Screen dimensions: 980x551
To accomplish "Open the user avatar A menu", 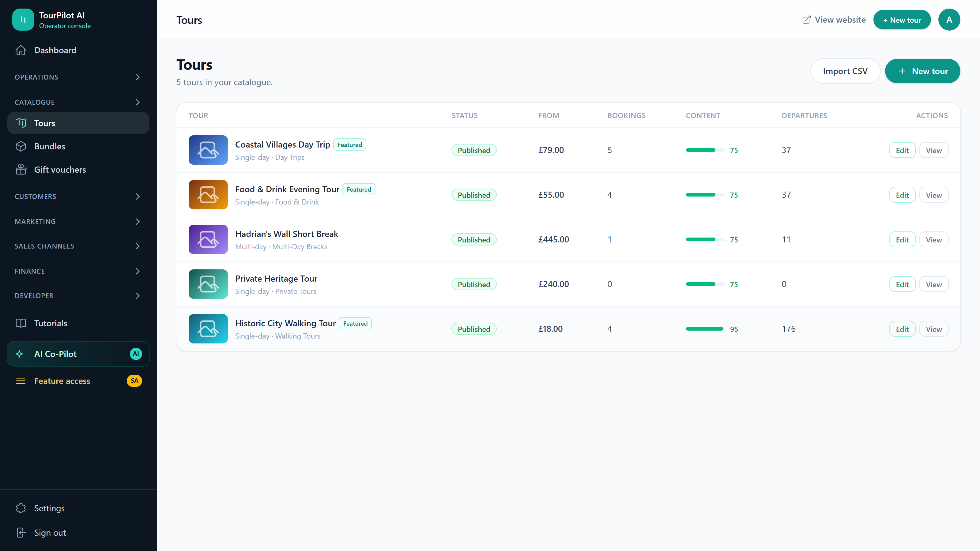I will pyautogui.click(x=949, y=20).
